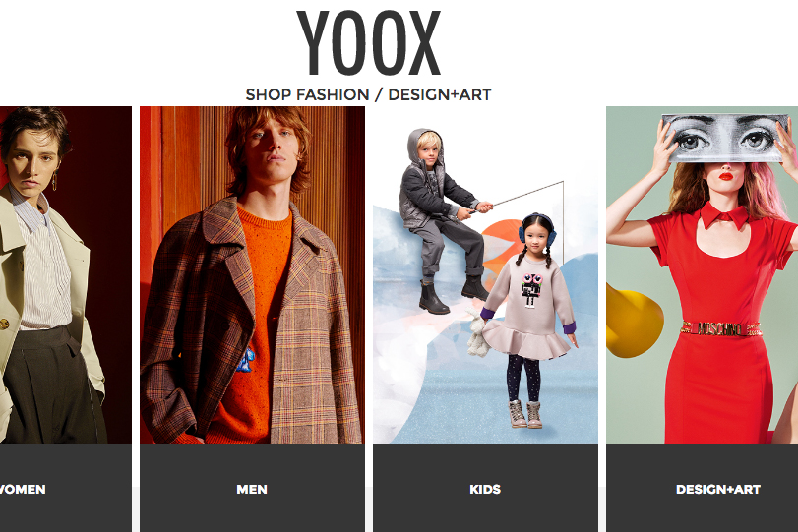
Task: Click the woman in beige trench coat photo
Action: 66,275
